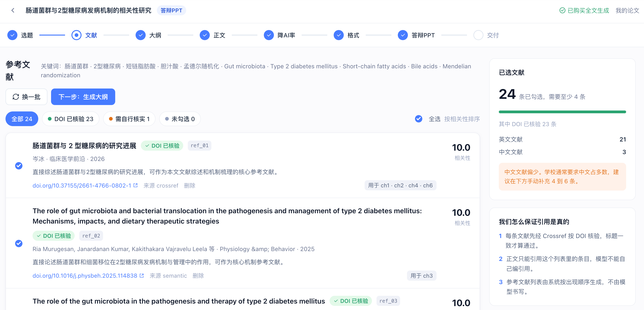
Task: Click the ref_01 tag
Action: tap(199, 145)
